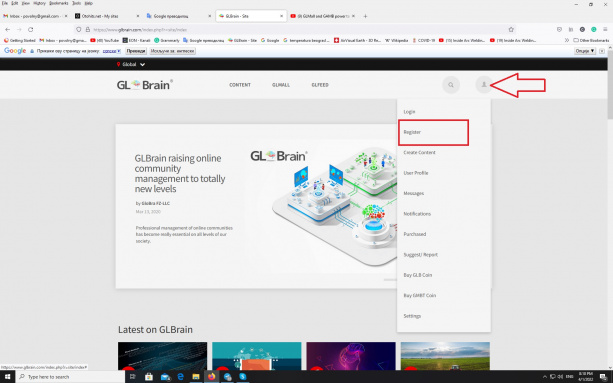Click the site search magnifier icon
The height and width of the screenshot is (383, 613).
(451, 85)
